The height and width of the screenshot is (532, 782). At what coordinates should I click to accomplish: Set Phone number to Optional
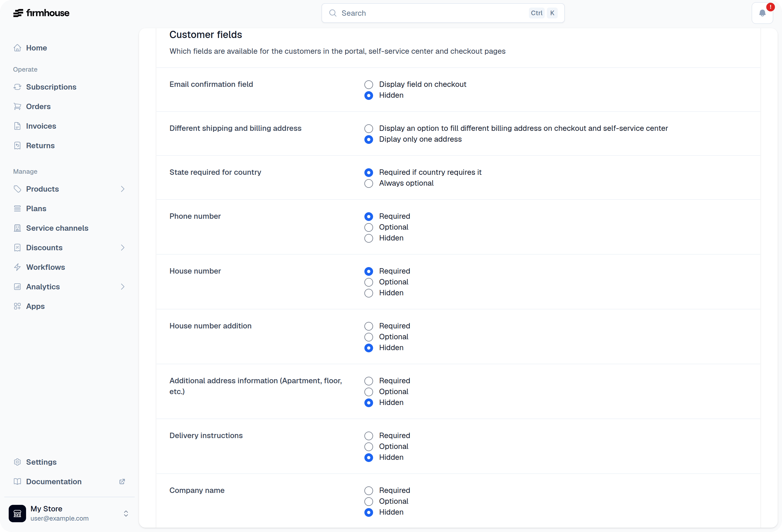coord(369,227)
